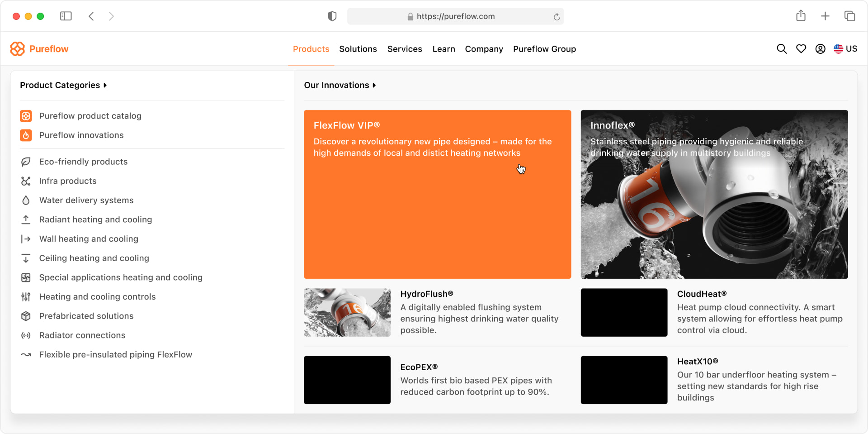Screen dimensions: 868x434
Task: Click the CloudHeat thumbnail image
Action: pos(624,312)
